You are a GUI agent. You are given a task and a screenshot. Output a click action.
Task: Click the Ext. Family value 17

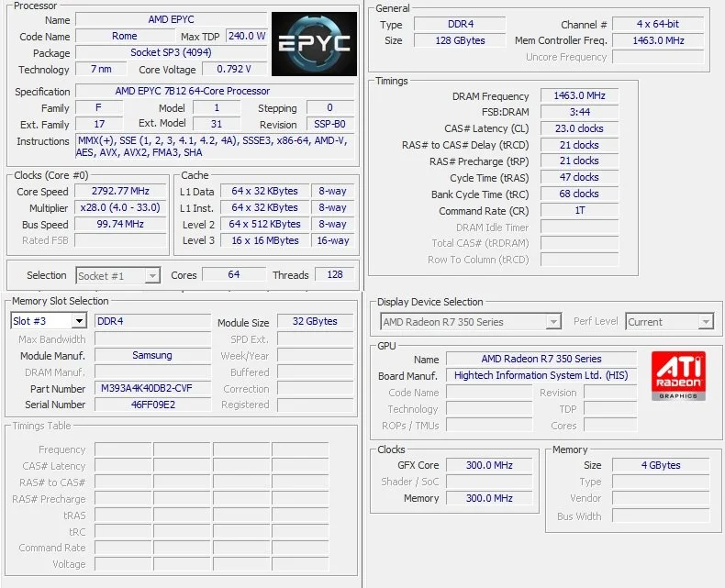99,124
